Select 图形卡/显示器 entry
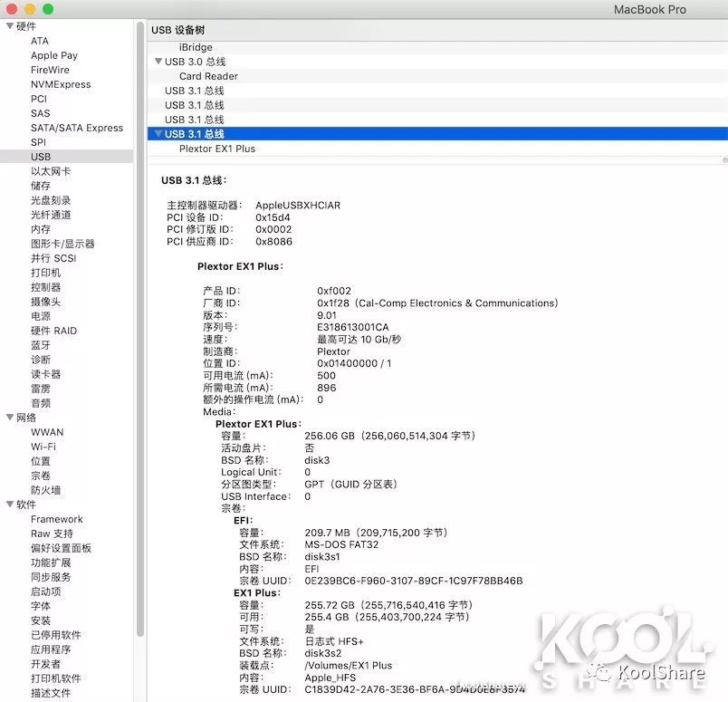Viewport: 728px width, 702px height. pos(62,244)
